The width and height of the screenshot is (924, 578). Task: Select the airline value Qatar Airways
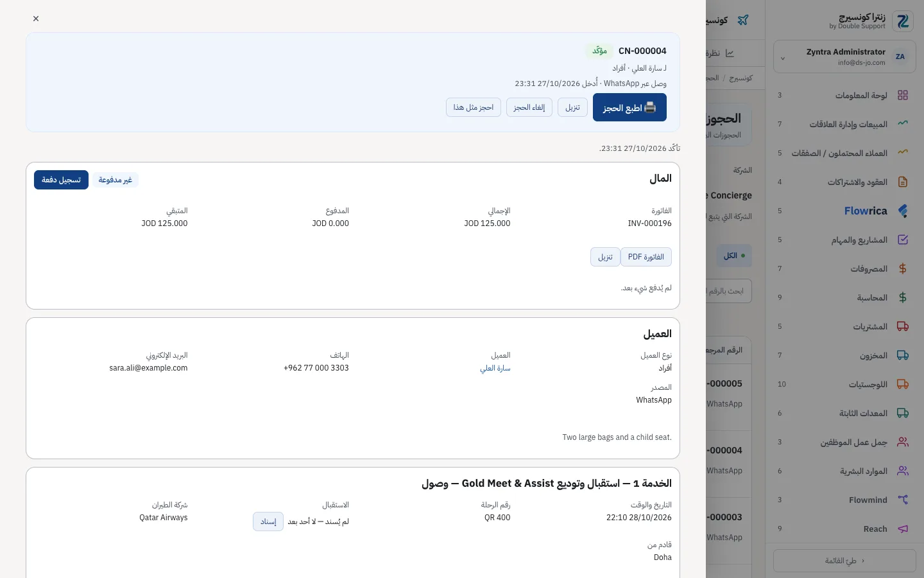coord(164,518)
